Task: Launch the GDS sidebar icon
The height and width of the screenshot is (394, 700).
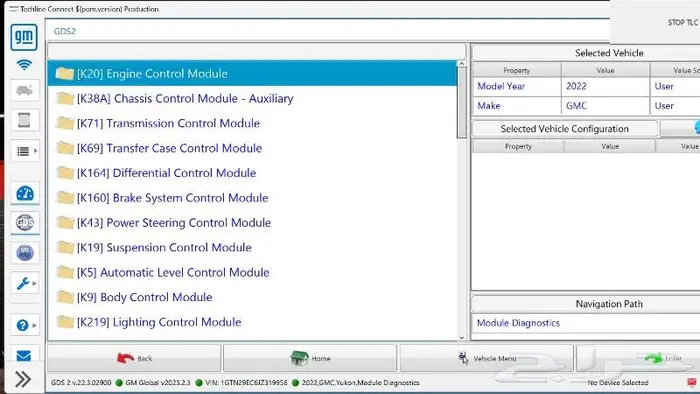Action: point(25,222)
